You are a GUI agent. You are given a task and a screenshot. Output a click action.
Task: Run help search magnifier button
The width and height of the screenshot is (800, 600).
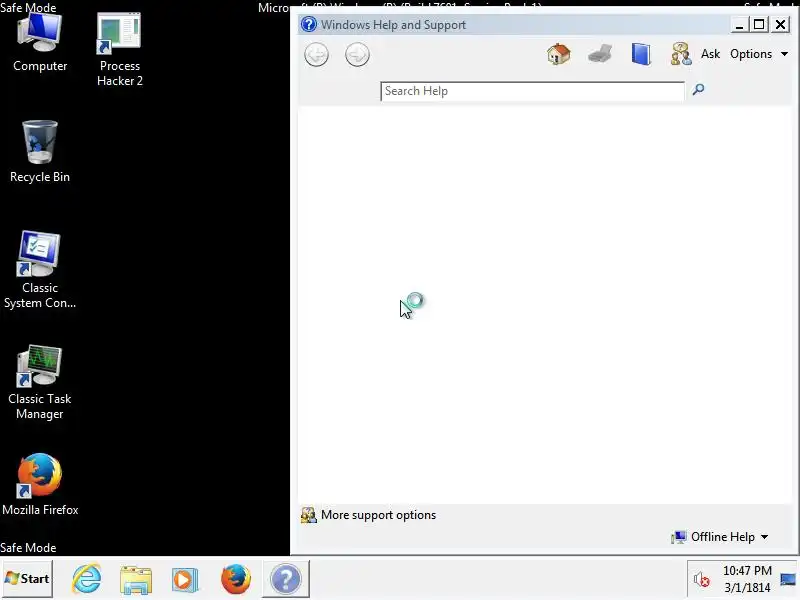pos(698,90)
